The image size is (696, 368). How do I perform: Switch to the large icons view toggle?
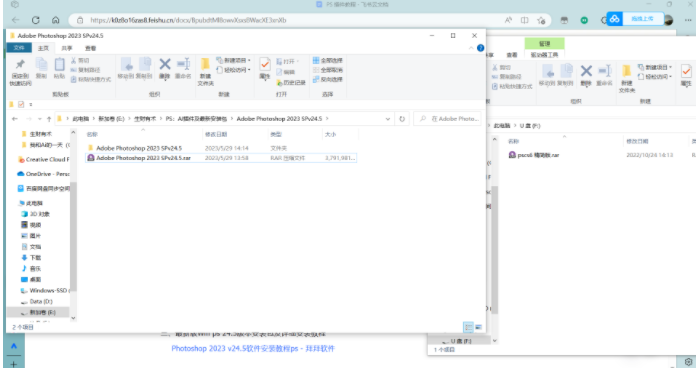(x=478, y=327)
